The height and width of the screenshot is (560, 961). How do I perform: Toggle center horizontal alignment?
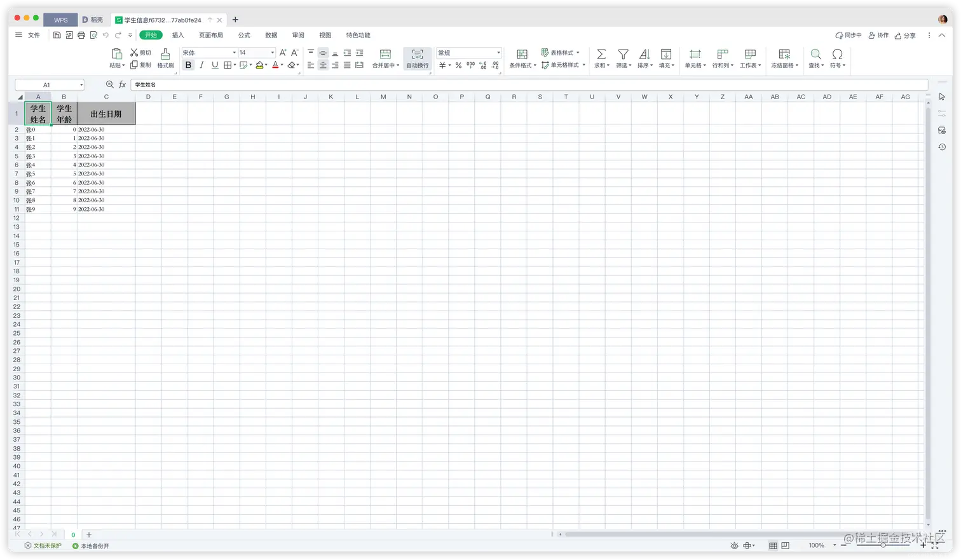[x=323, y=65]
